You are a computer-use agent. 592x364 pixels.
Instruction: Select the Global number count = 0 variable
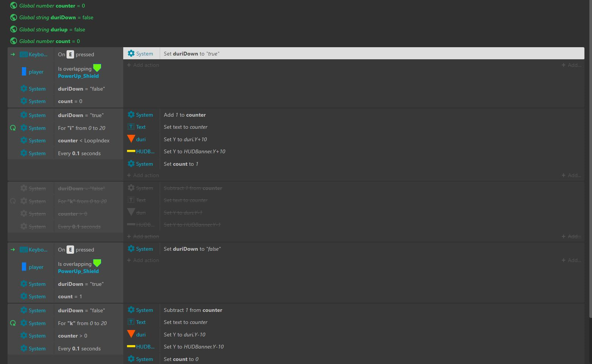click(x=50, y=41)
